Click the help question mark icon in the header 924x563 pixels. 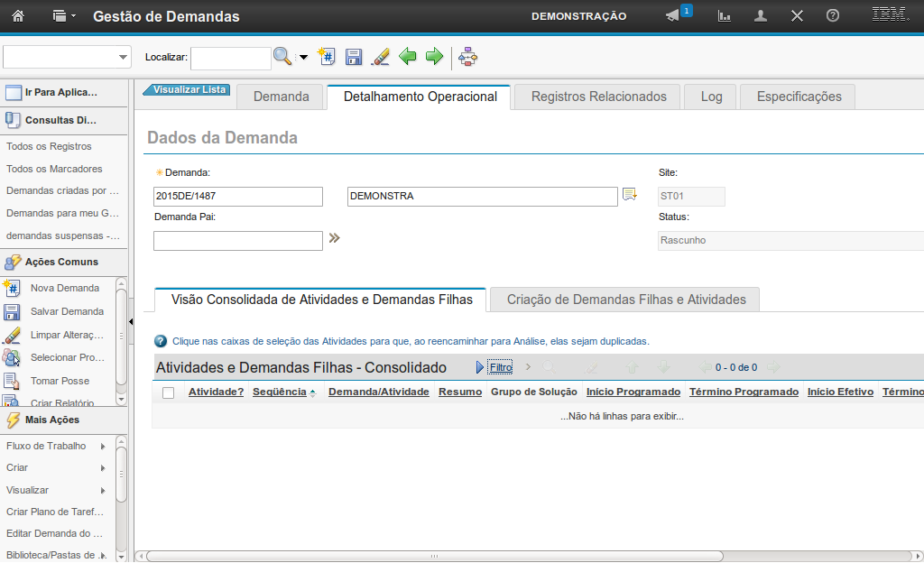tap(833, 16)
